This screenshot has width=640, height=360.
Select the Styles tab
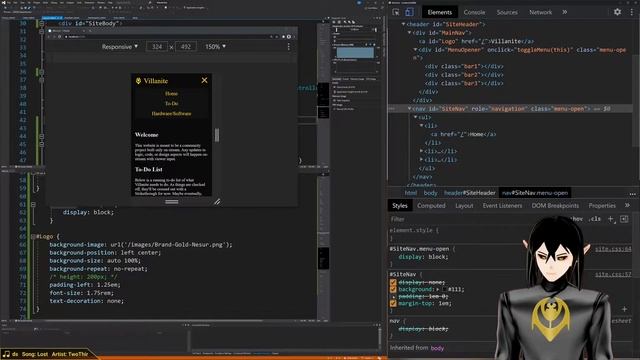(x=400, y=206)
